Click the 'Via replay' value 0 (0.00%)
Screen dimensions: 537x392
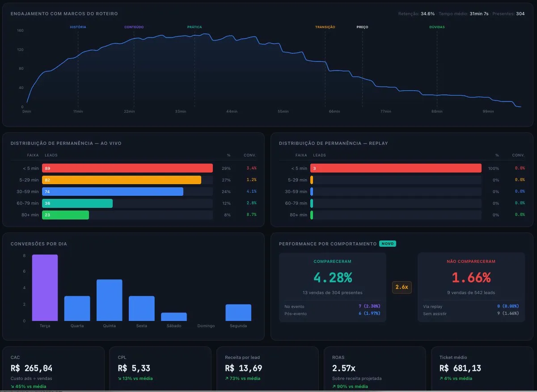point(508,307)
